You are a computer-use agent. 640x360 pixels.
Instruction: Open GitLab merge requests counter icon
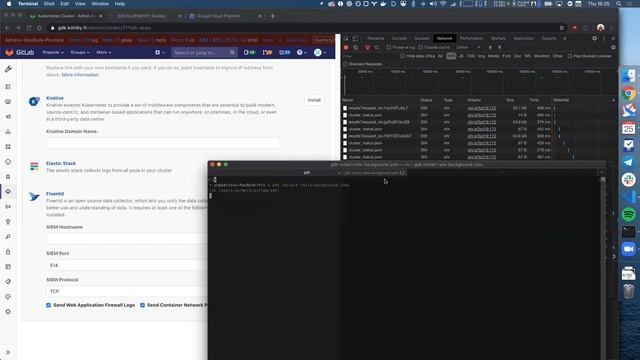click(x=267, y=53)
